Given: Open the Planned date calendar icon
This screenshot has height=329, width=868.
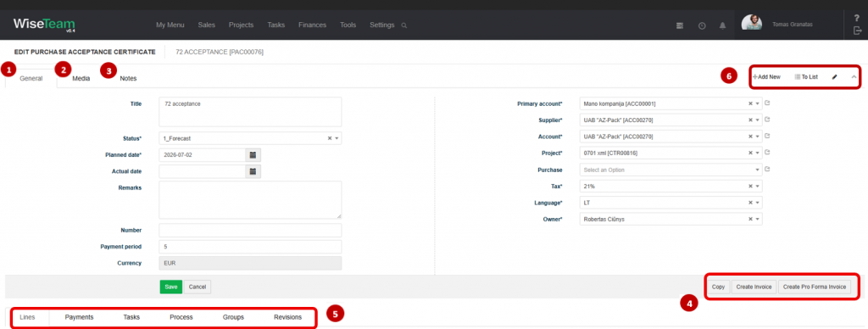Looking at the screenshot, I should click(253, 155).
